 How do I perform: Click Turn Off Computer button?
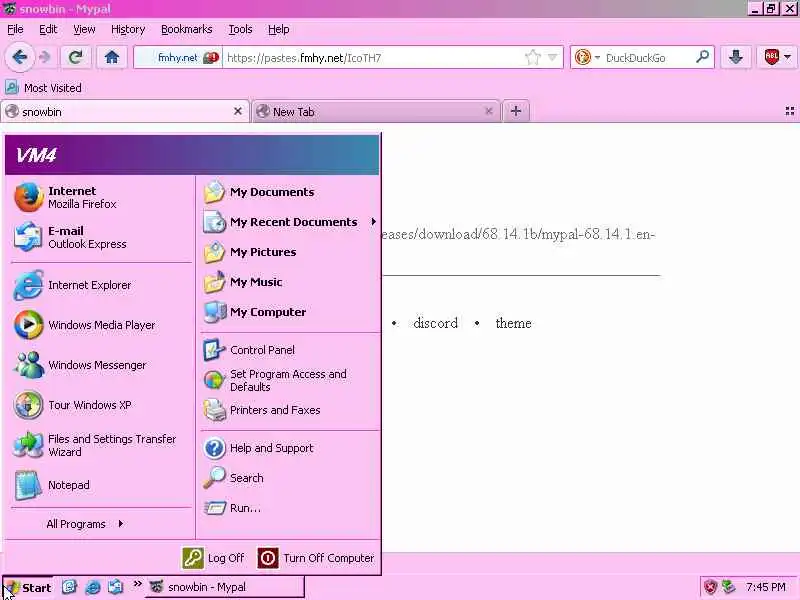pos(316,558)
